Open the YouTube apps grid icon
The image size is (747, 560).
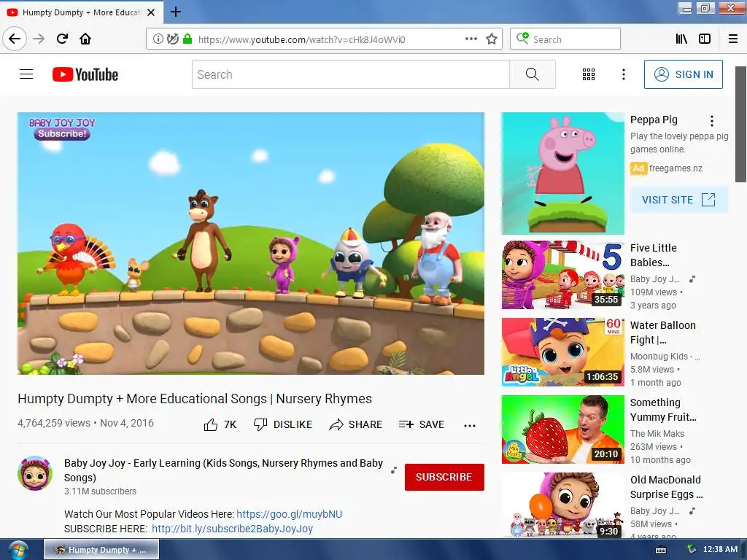[x=589, y=74]
